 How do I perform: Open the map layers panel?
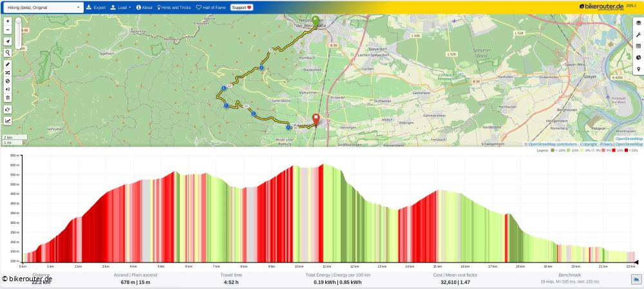tap(638, 23)
